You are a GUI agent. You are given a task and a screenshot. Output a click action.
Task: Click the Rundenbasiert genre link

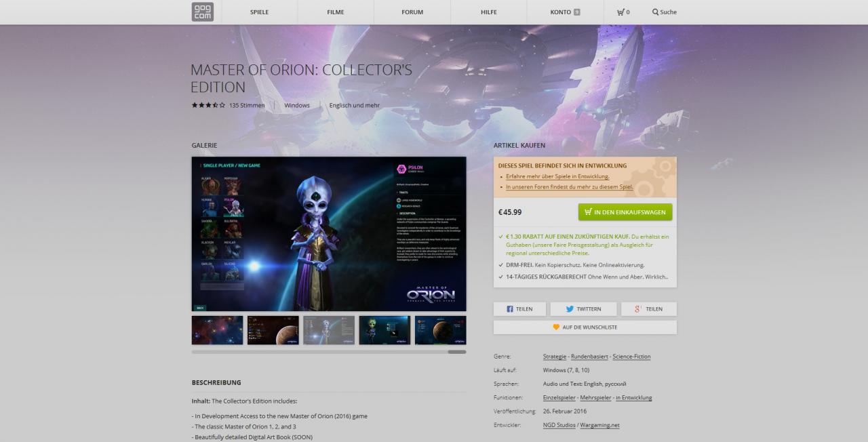pyautogui.click(x=589, y=357)
